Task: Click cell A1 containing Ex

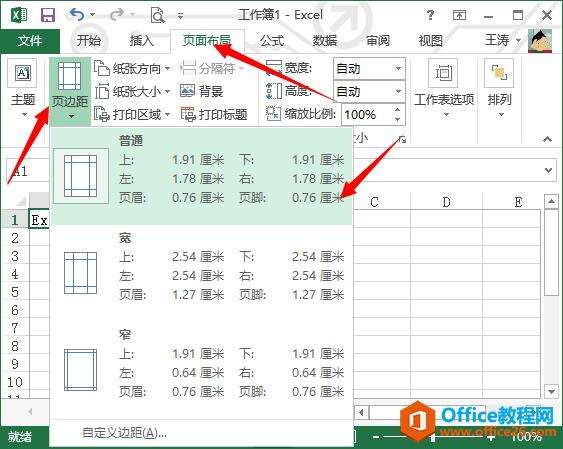Action: coord(39,220)
